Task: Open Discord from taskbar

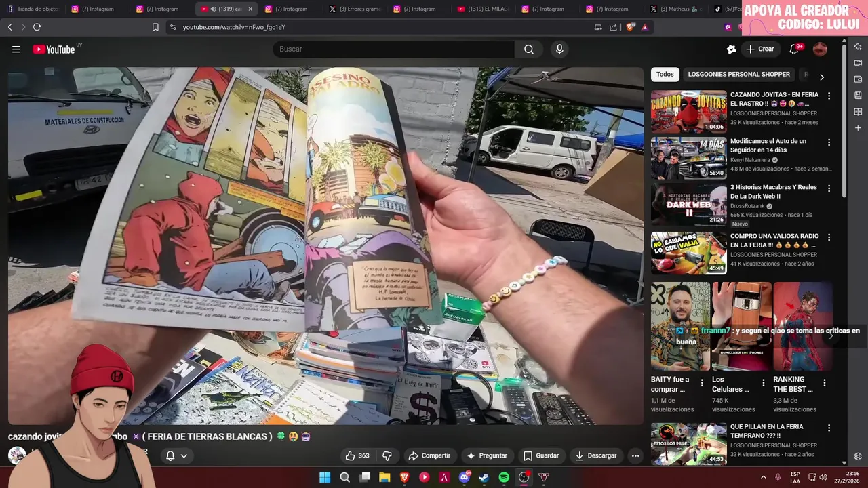Action: pyautogui.click(x=465, y=477)
